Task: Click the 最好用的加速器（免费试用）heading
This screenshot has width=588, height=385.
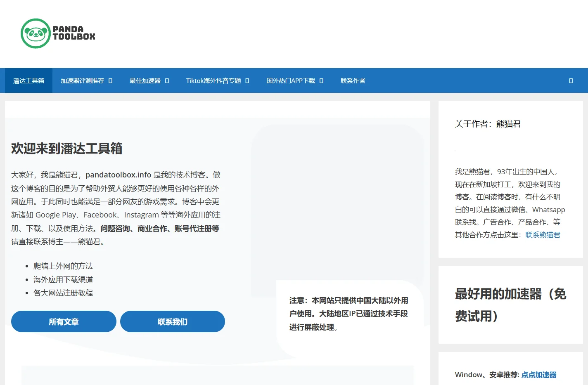Action: [510, 305]
